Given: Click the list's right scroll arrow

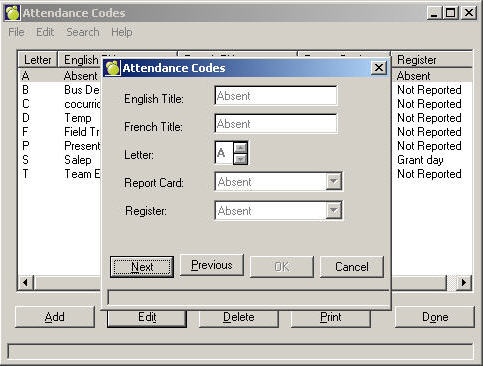Looking at the screenshot, I should tap(464, 283).
